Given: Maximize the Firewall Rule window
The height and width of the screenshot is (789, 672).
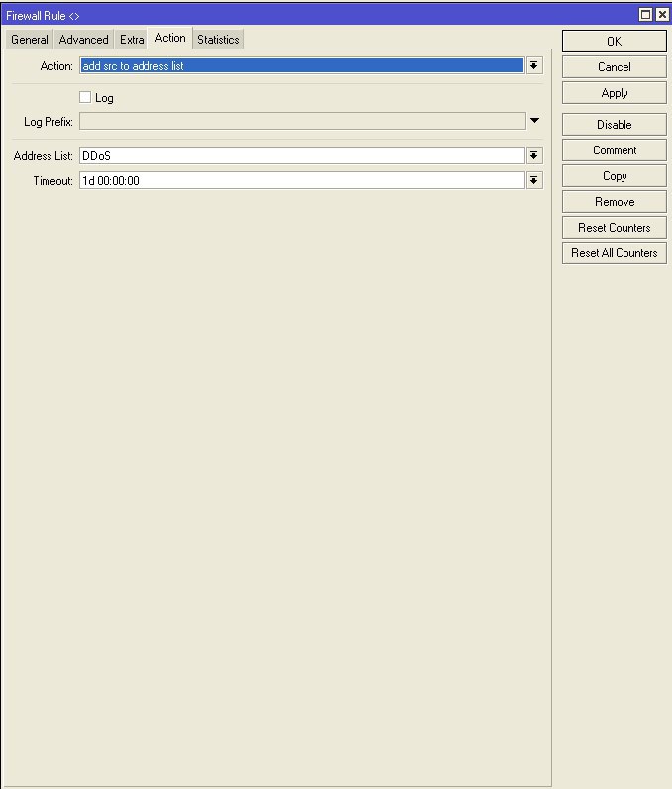Looking at the screenshot, I should [x=645, y=15].
